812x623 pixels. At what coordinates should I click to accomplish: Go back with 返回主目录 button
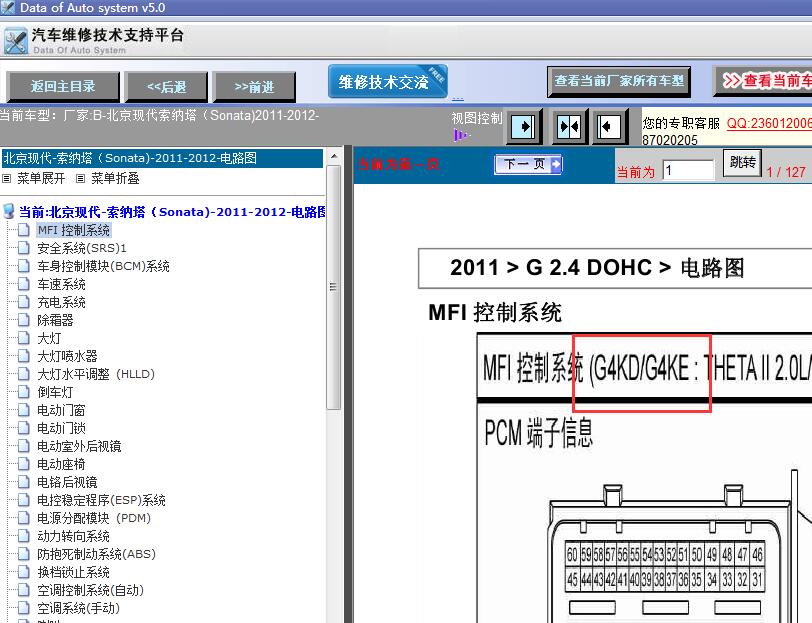coord(63,86)
